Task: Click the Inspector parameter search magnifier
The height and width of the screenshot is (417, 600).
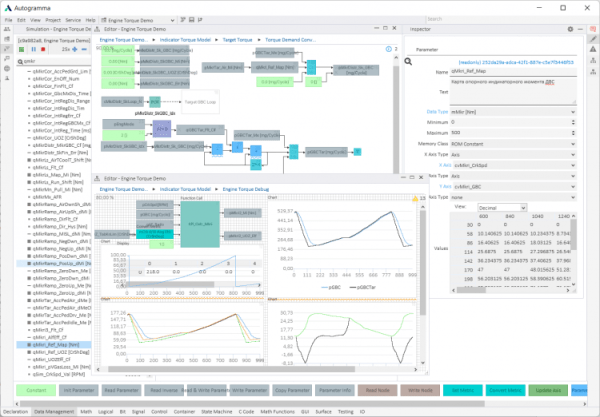Action: point(408,61)
